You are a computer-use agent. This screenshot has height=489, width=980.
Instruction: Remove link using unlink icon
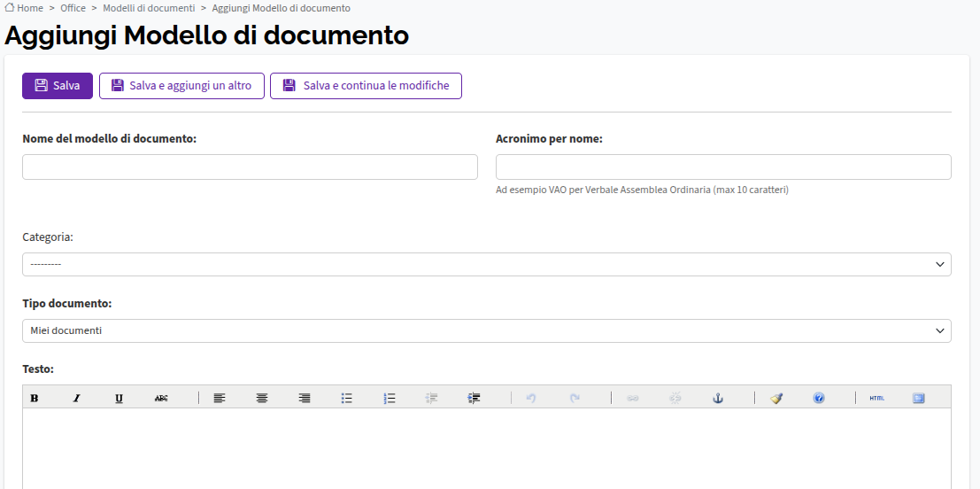(x=675, y=398)
